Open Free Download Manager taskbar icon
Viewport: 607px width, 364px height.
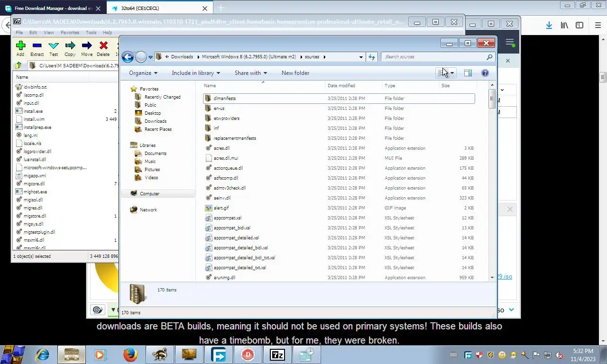pos(218,355)
